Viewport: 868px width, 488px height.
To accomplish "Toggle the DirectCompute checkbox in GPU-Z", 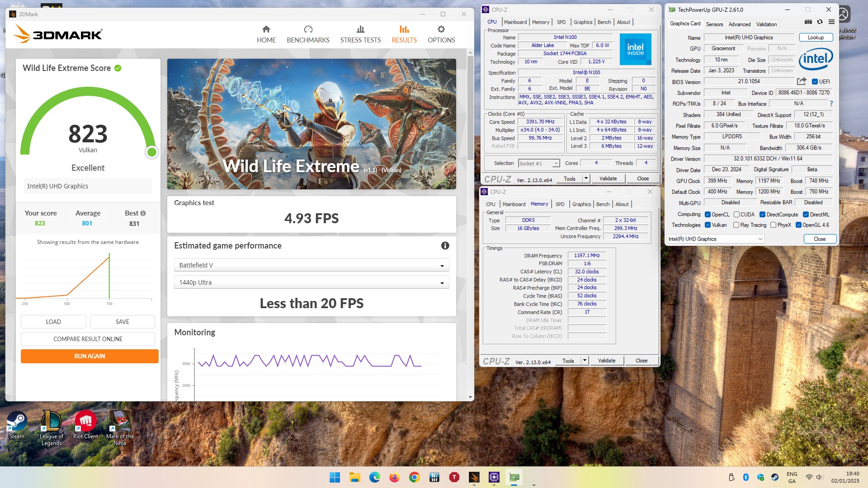I will pos(762,215).
